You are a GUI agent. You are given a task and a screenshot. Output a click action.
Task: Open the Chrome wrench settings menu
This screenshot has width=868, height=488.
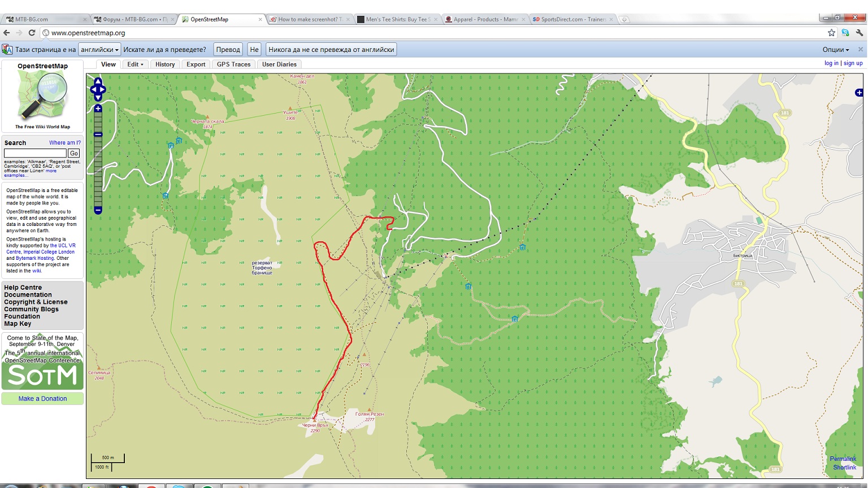click(860, 33)
